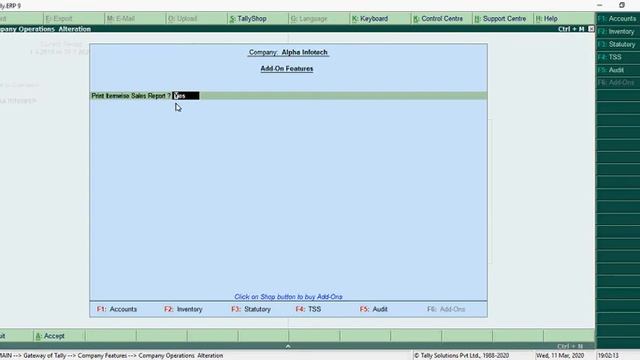This screenshot has height=360, width=640.
Task: Click the time display 19:02:13
Action: tap(608, 356)
